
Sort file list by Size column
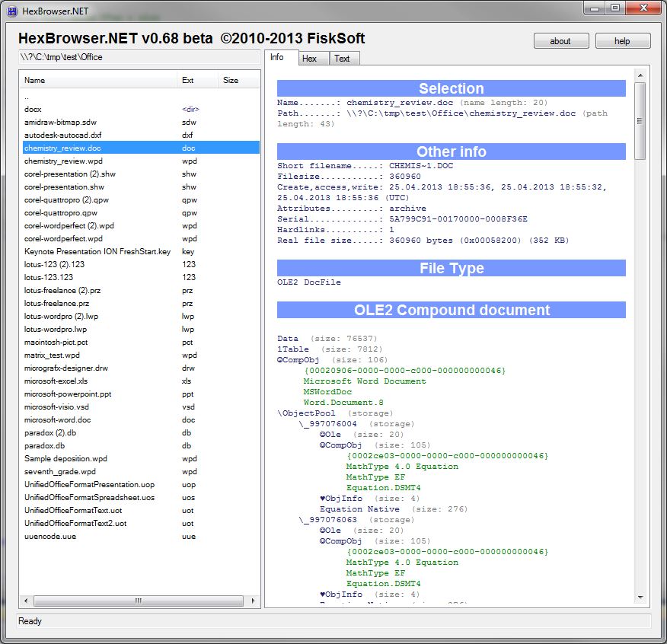[238, 80]
